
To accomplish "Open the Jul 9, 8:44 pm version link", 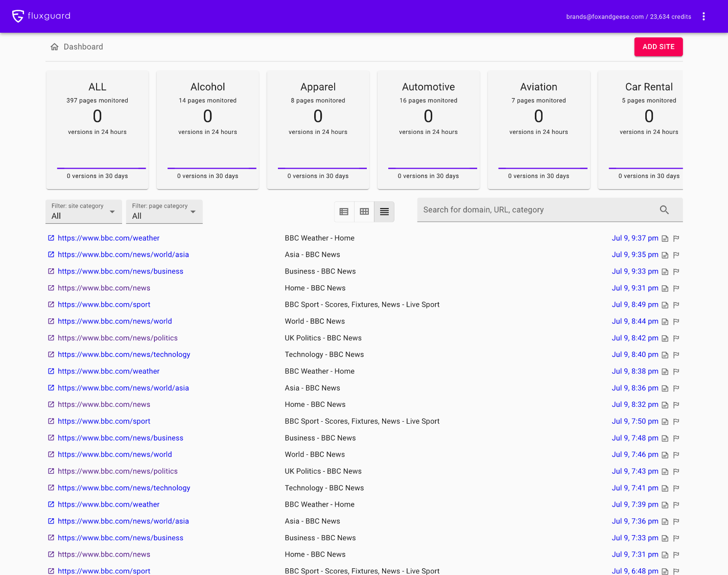I will (x=635, y=321).
